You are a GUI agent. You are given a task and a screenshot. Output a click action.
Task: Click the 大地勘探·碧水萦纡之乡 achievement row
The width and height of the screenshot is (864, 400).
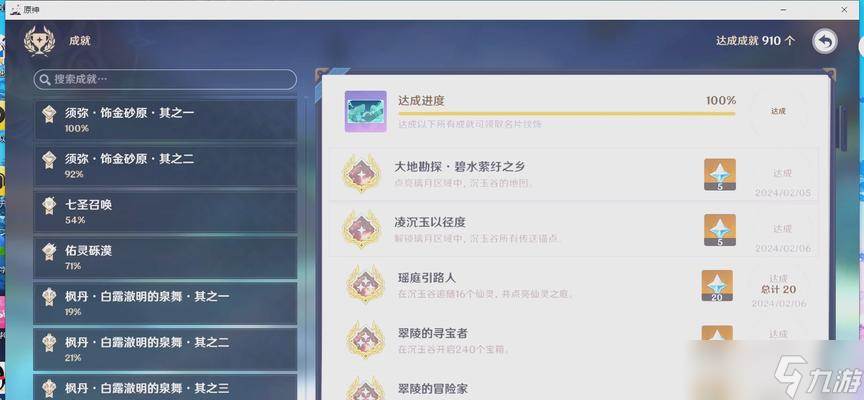tap(573, 175)
